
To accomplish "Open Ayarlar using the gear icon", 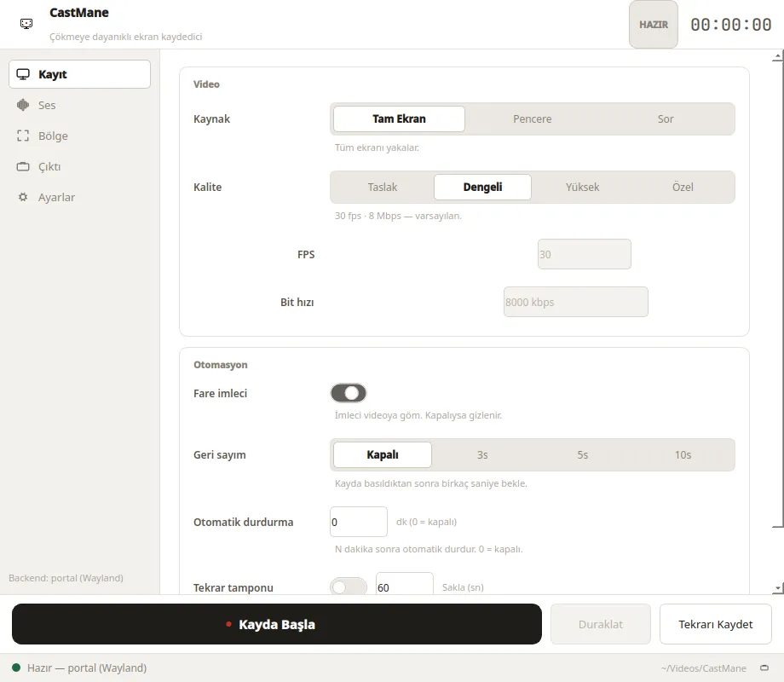I will click(23, 197).
